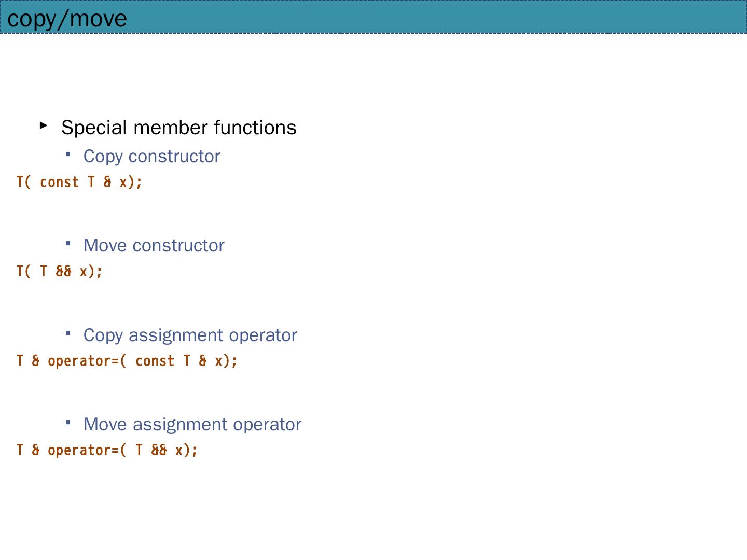The height and width of the screenshot is (560, 747).
Task: Select the bullet before Move assignment operator
Action: click(68, 422)
